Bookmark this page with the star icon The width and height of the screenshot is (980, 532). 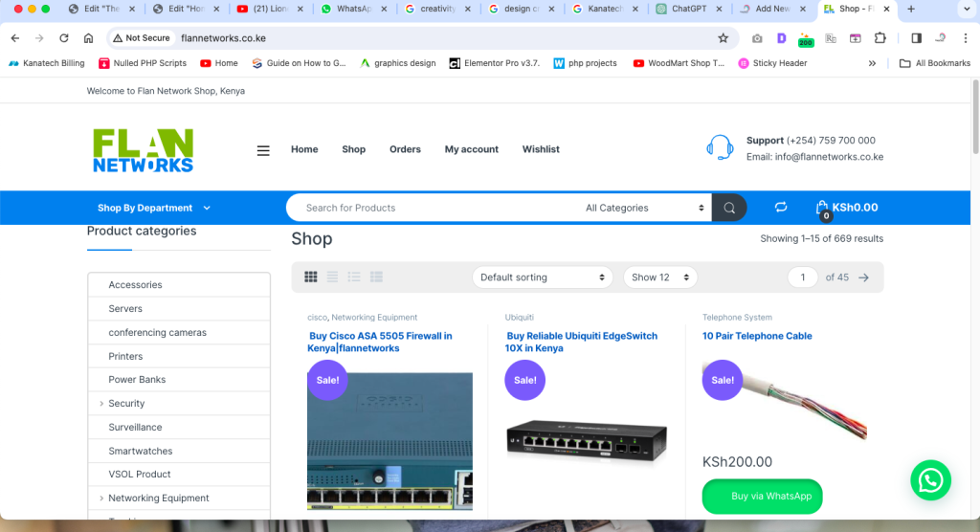pyautogui.click(x=724, y=38)
